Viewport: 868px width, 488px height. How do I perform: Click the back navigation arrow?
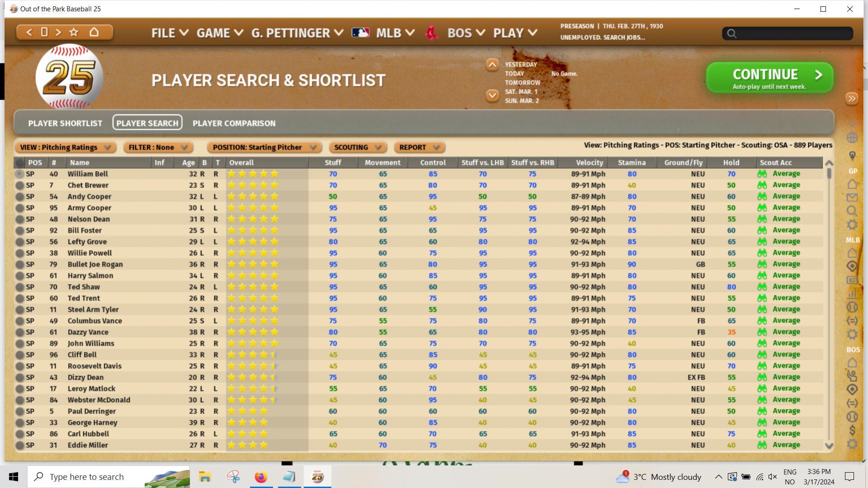click(x=29, y=32)
